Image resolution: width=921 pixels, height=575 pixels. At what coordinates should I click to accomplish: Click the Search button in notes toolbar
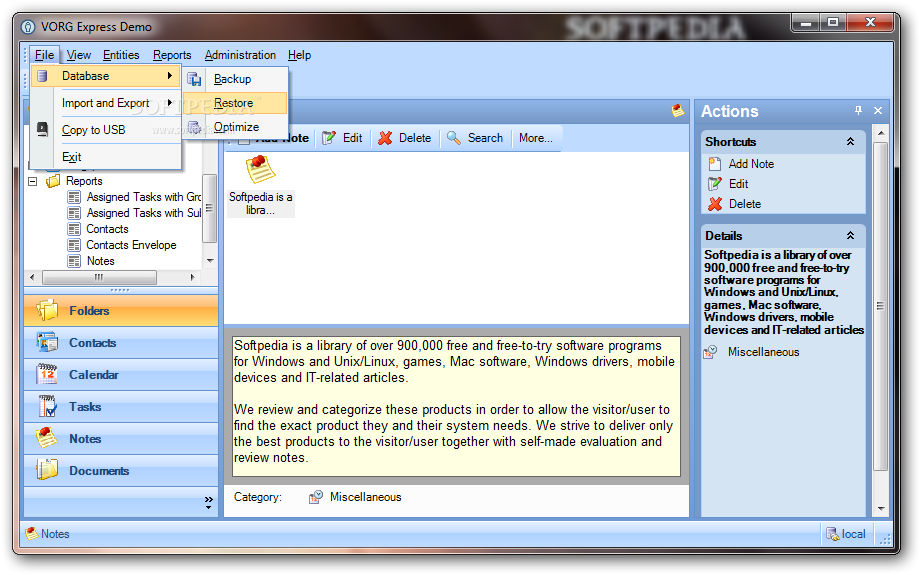475,138
